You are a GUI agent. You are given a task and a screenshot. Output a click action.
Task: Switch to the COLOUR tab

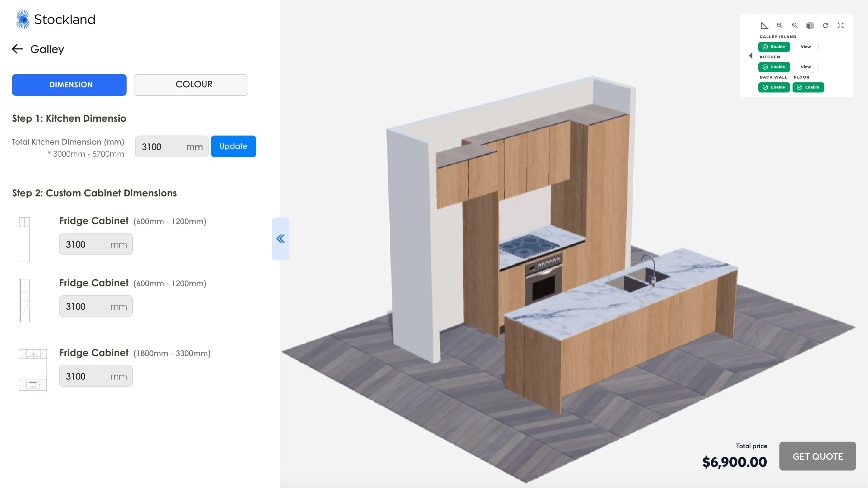click(191, 85)
